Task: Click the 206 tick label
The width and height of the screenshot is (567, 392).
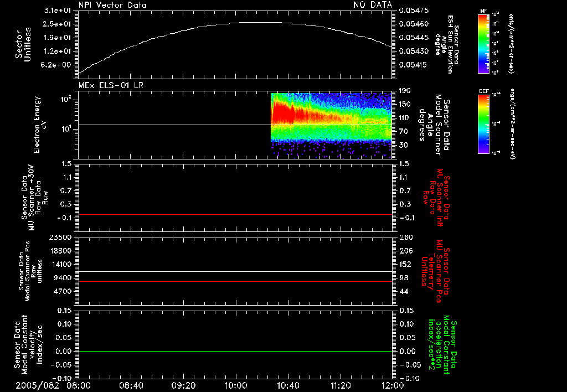Action: pyautogui.click(x=406, y=251)
